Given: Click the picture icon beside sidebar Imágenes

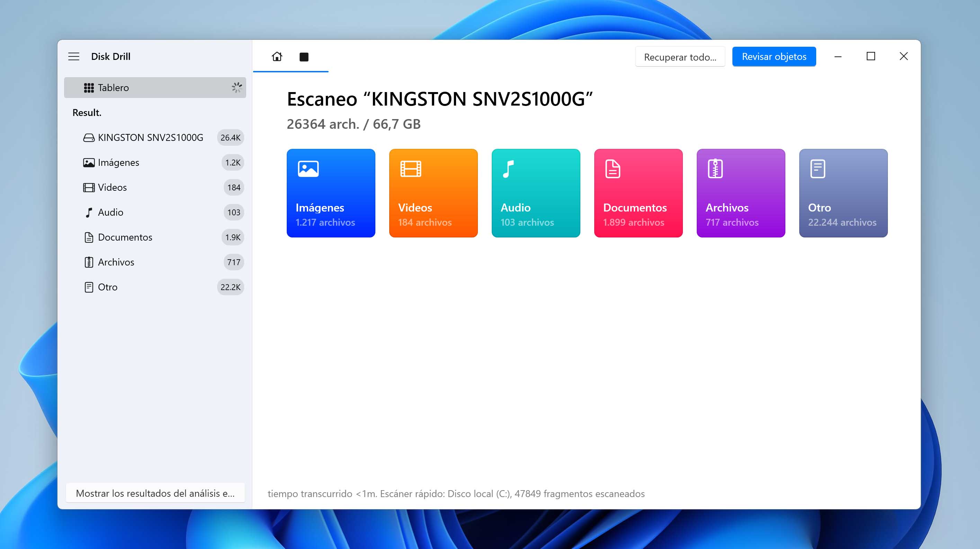Looking at the screenshot, I should click(x=89, y=163).
